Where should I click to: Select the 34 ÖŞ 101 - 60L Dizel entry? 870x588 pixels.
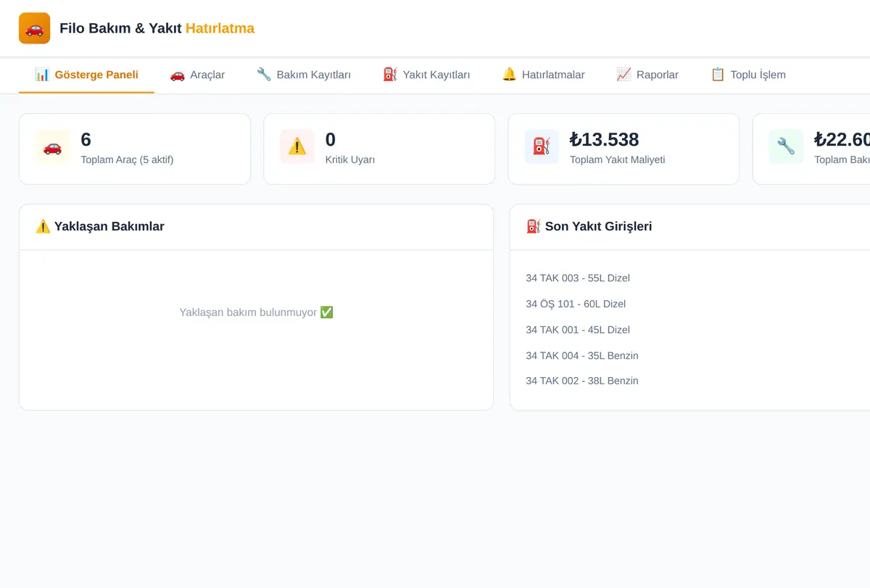click(576, 304)
